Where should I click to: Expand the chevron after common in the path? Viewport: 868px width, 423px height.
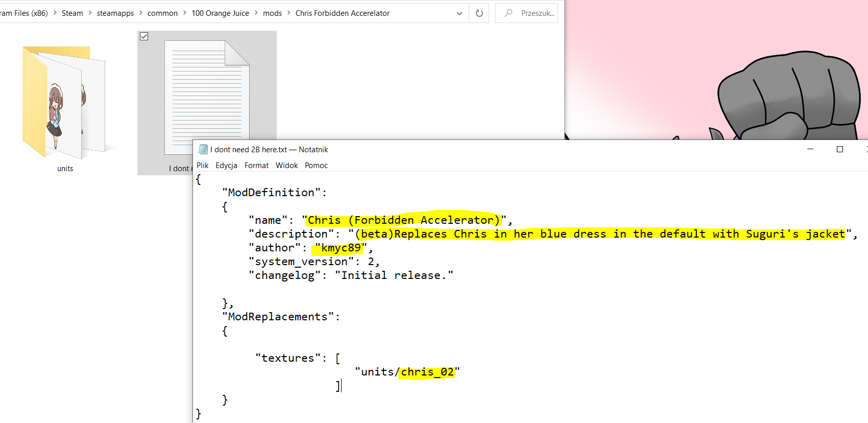pyautogui.click(x=185, y=13)
